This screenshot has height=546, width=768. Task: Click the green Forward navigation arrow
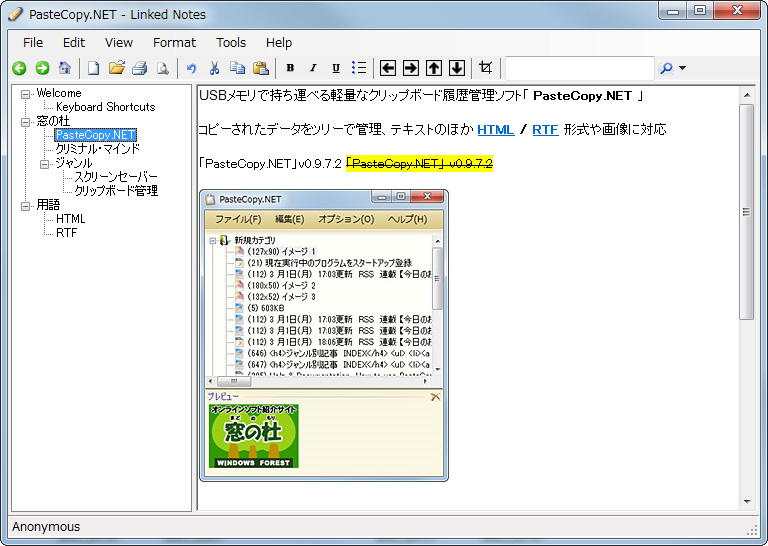point(43,68)
